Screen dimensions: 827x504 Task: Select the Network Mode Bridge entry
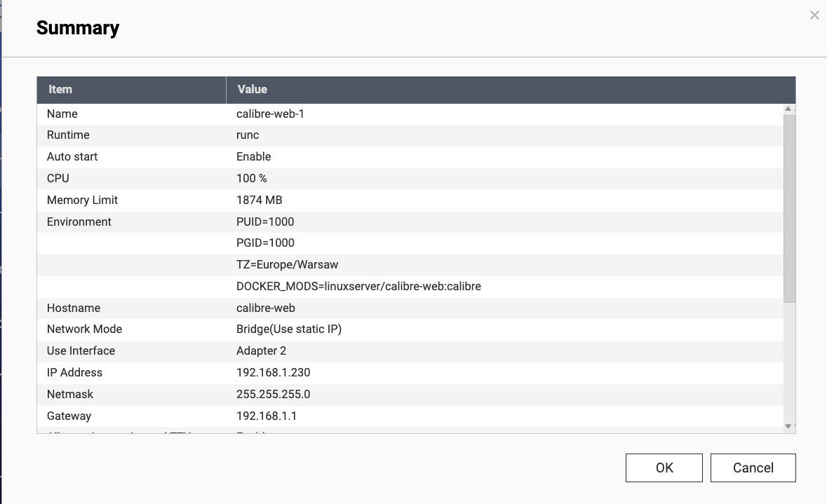[x=288, y=329]
